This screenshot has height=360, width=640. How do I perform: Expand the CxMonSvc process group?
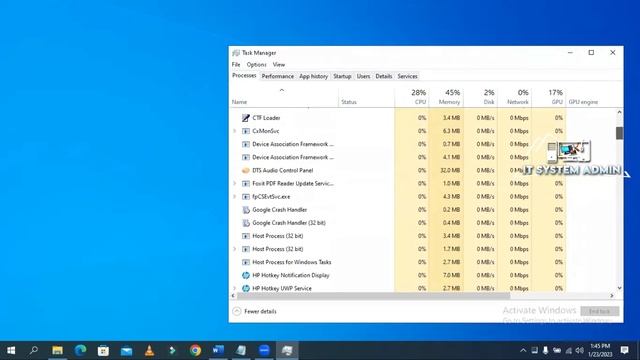[x=235, y=131]
